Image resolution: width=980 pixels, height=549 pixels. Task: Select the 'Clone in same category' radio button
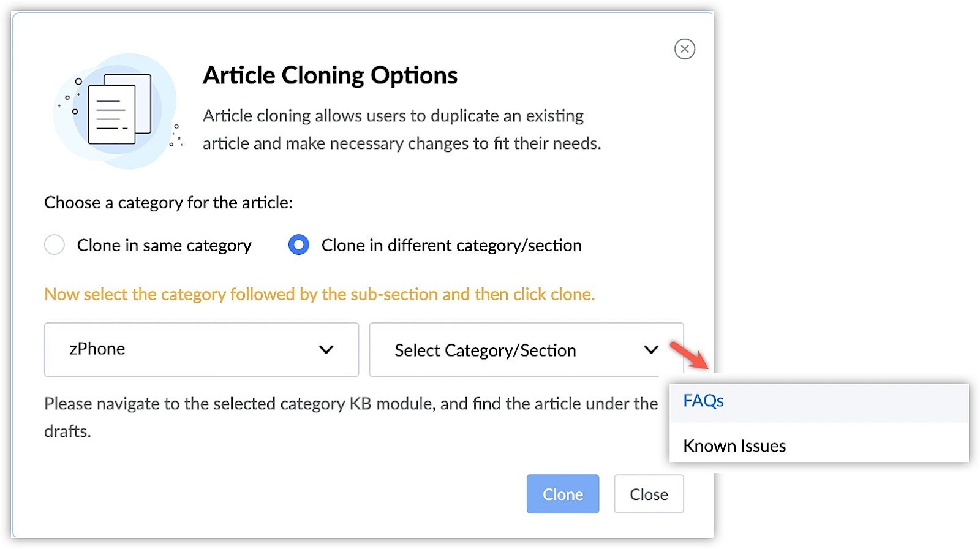tap(55, 245)
